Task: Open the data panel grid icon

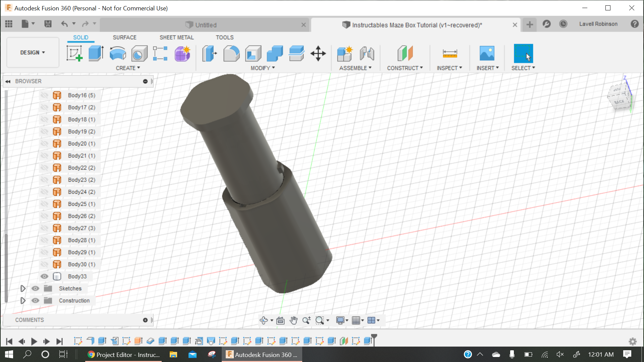Action: pos(9,24)
